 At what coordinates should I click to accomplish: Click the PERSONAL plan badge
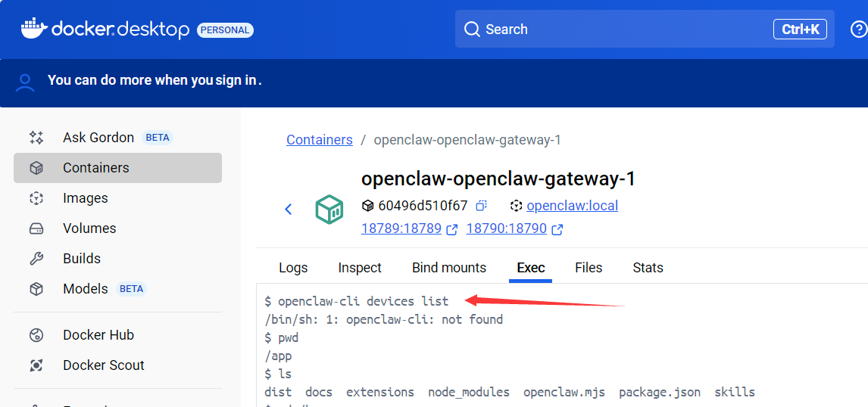coord(225,30)
